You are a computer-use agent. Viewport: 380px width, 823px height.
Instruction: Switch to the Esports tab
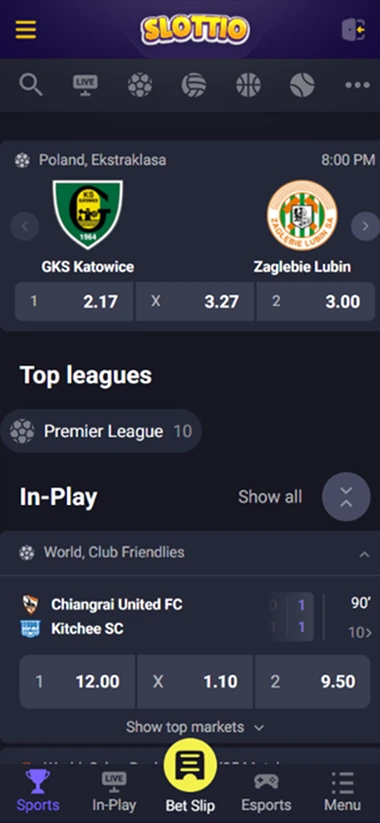[x=266, y=792]
